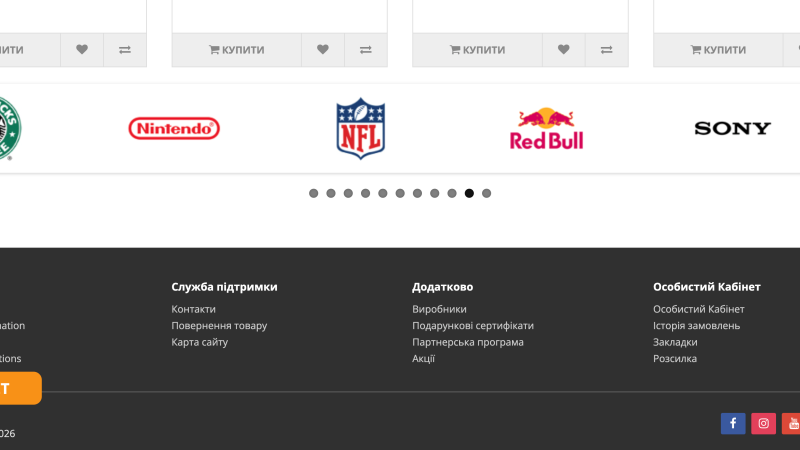Go to second carousel pagination dot

pos(331,193)
